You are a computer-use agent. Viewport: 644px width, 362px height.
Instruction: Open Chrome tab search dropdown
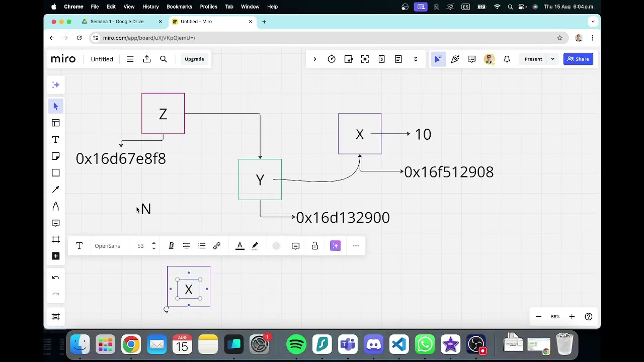593,22
